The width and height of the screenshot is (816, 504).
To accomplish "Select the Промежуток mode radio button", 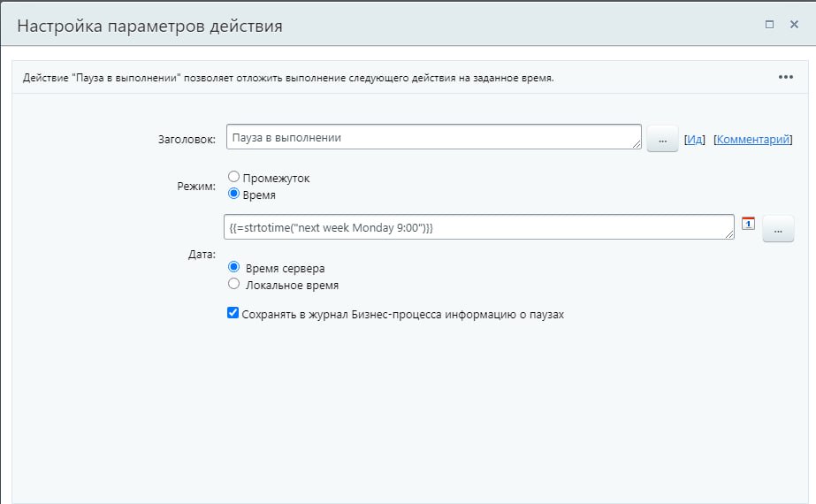I will click(234, 177).
